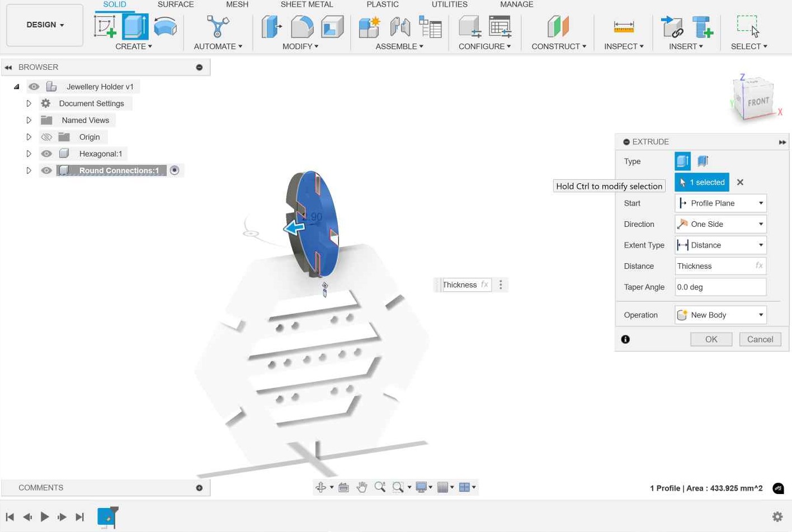Click the canvas Thickness input box
This screenshot has width=792, height=532.
pos(466,285)
